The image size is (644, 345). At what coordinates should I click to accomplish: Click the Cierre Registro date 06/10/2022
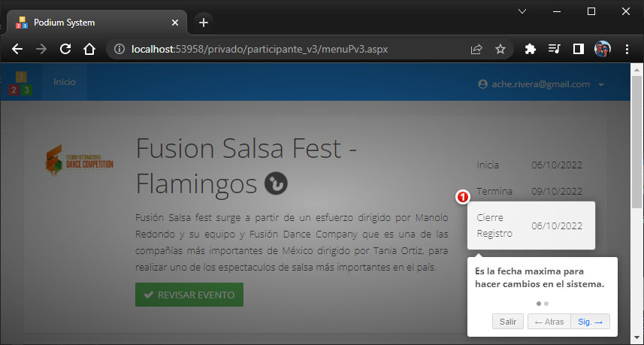tap(557, 226)
